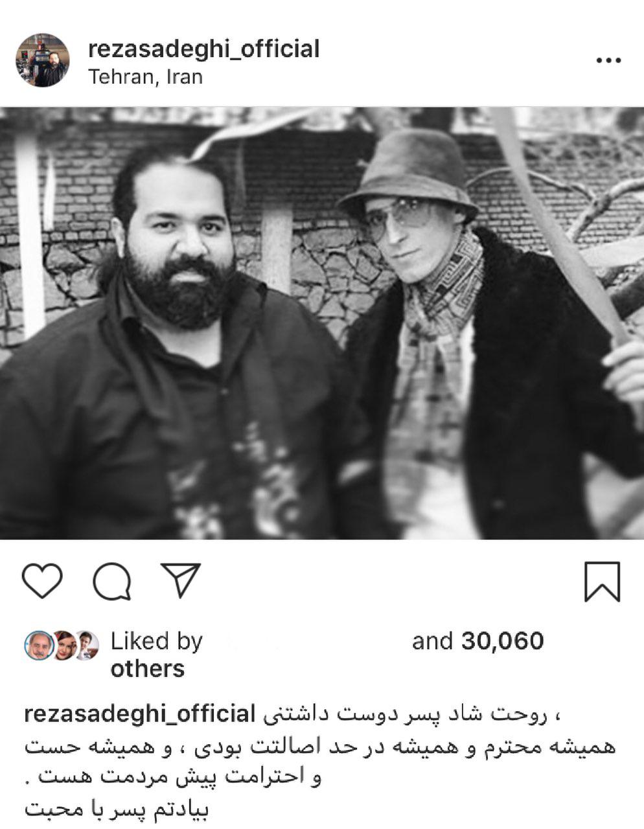
Task: Open comments via the speech bubble icon
Action: pos(112,581)
